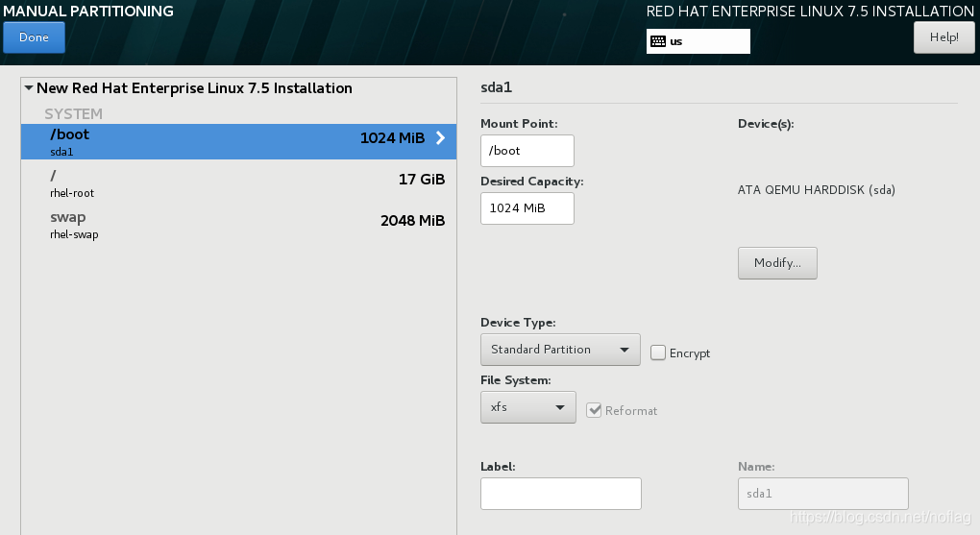Select the /boot sda1 partition row

coord(238,141)
